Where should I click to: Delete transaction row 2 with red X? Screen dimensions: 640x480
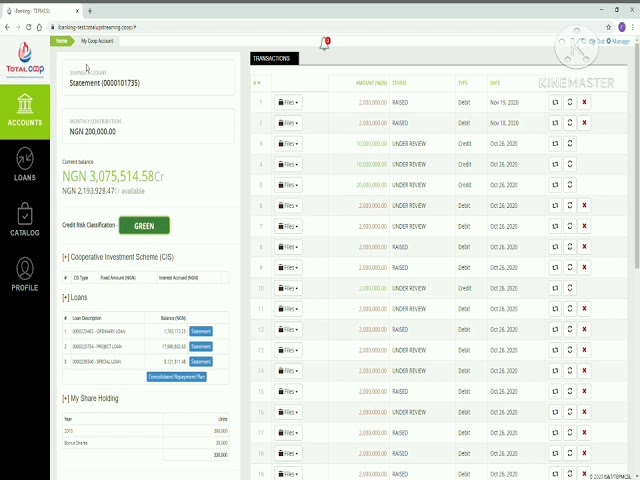point(584,123)
